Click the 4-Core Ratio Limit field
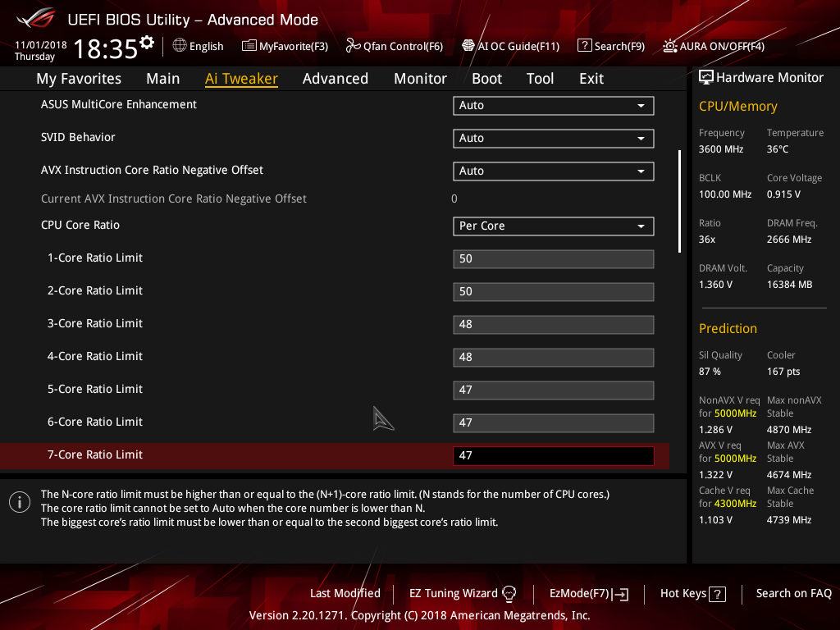840x630 pixels. click(554, 358)
